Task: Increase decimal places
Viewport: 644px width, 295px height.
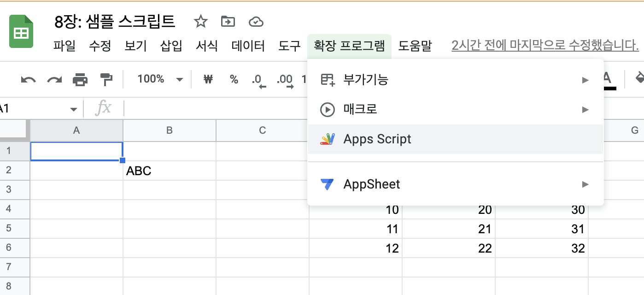Action: click(x=285, y=80)
